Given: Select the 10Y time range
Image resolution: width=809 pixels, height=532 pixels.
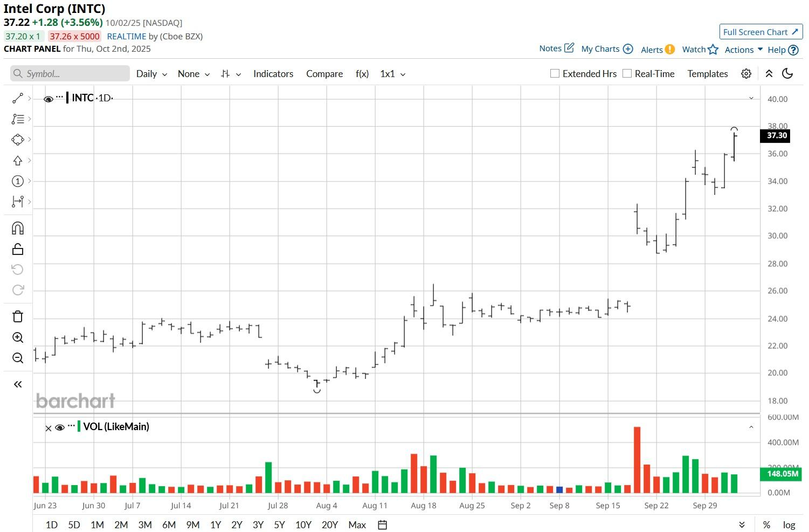Looking at the screenshot, I should 303,525.
